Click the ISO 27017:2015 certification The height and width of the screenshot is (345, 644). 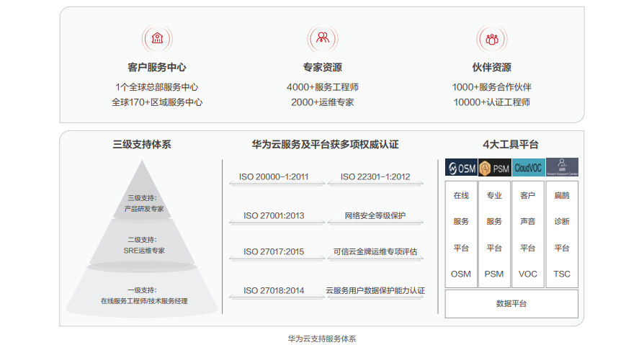click(x=274, y=252)
